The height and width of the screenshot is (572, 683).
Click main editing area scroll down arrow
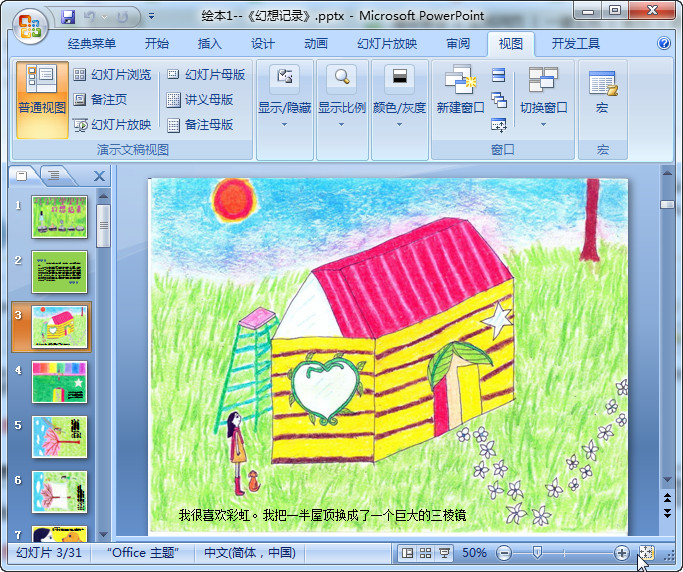667,480
